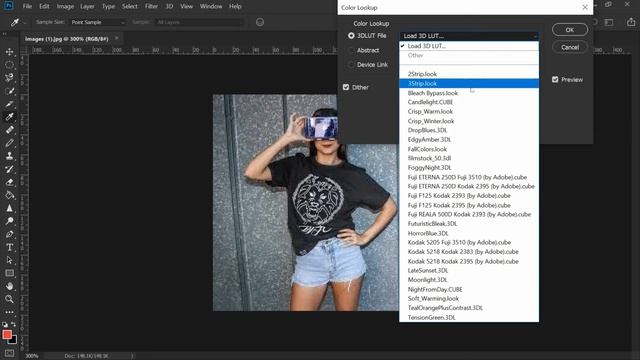640x360 pixels.
Task: Select the Abstract radio button
Action: (x=351, y=50)
